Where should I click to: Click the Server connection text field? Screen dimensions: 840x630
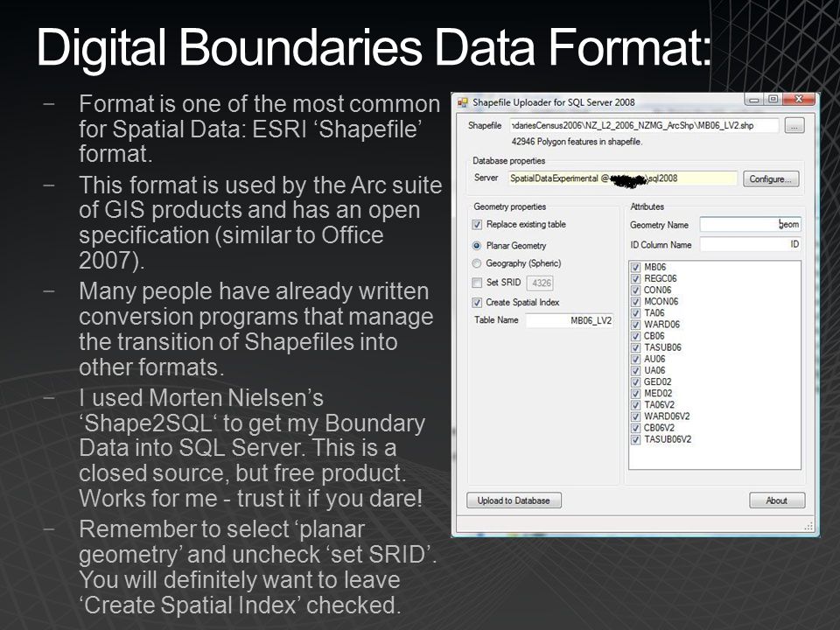point(622,178)
